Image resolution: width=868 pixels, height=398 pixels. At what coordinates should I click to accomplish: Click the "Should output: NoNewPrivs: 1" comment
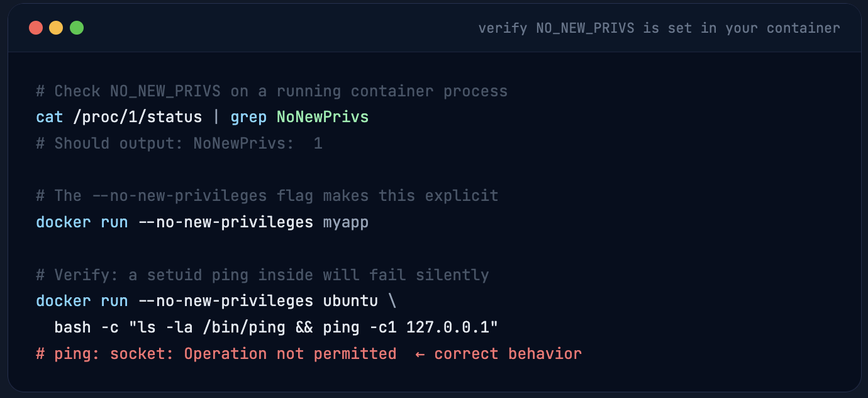179,144
